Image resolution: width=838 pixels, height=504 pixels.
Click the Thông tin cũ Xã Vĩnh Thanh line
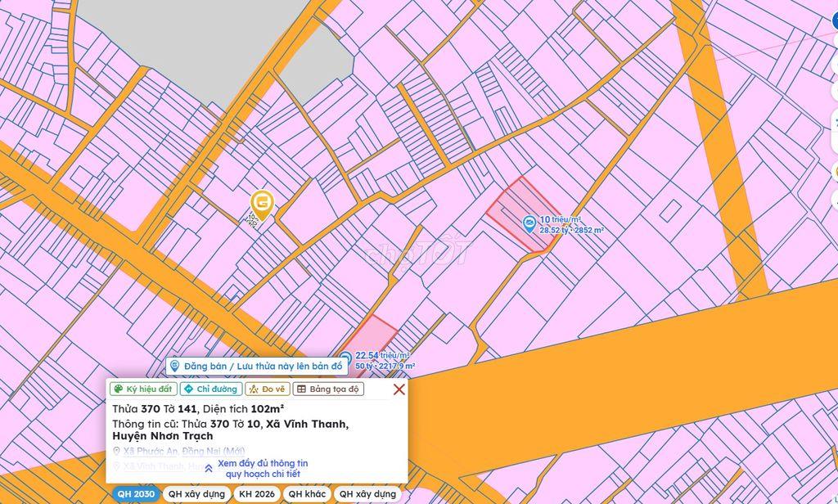point(230,430)
